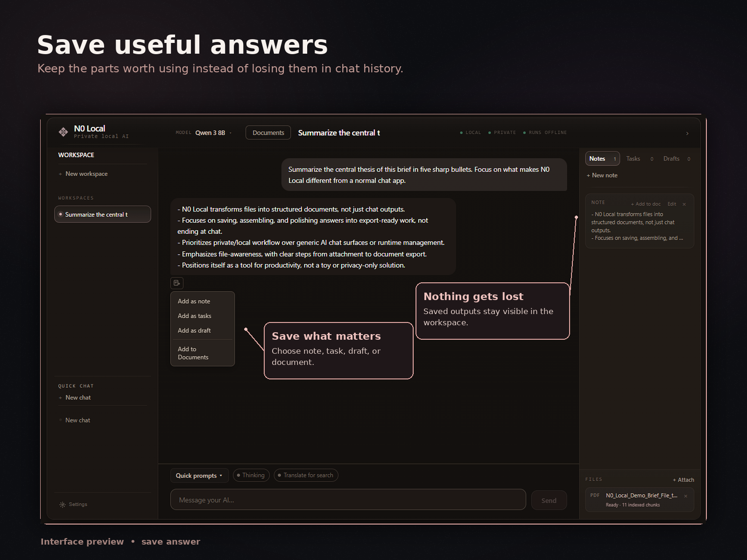Viewport: 747px width, 560px height.
Task: Open the Qwen 3 8B model dropdown
Action: 214,133
